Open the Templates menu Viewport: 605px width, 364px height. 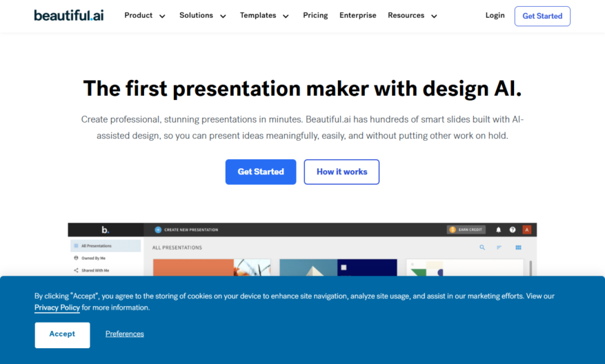[258, 15]
